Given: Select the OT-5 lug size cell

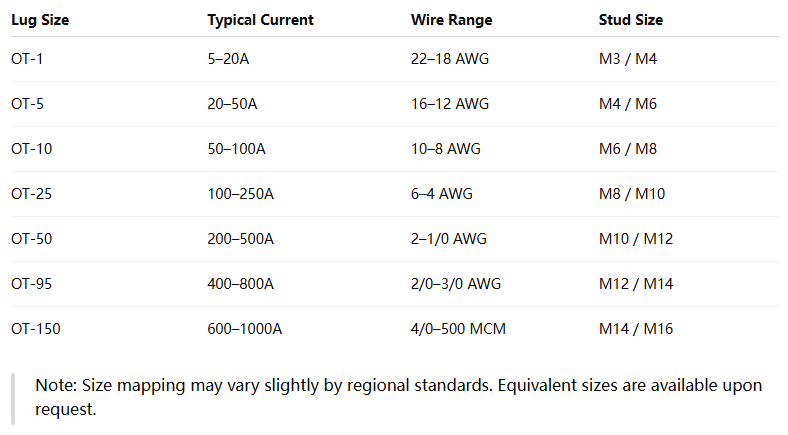Looking at the screenshot, I should pyautogui.click(x=27, y=104).
